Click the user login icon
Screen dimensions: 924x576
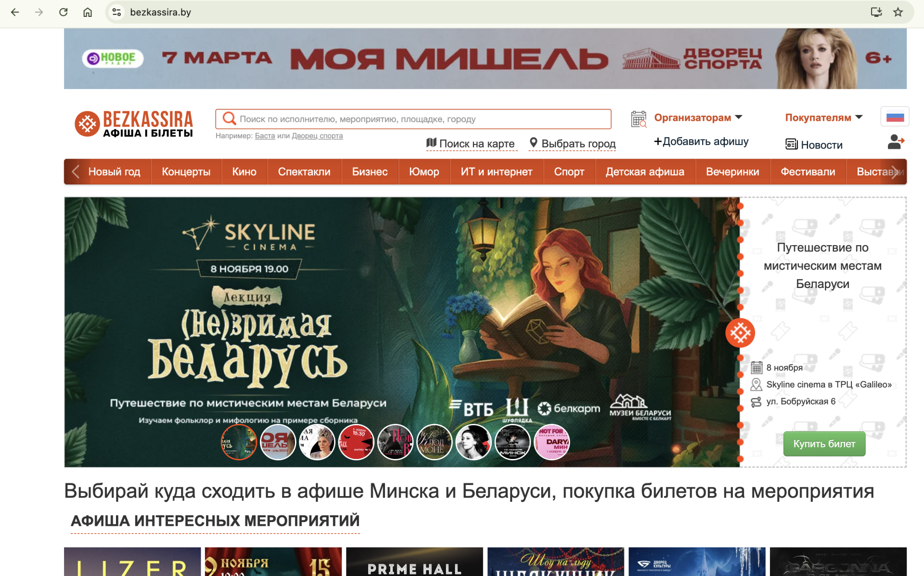pos(895,142)
